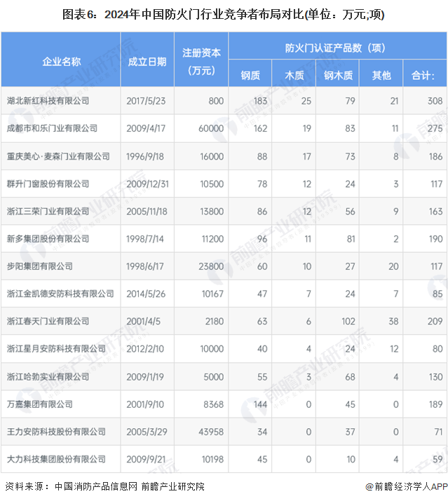Click total '59' in 大力科技集团 row
The height and width of the screenshot is (501, 448).
(437, 460)
